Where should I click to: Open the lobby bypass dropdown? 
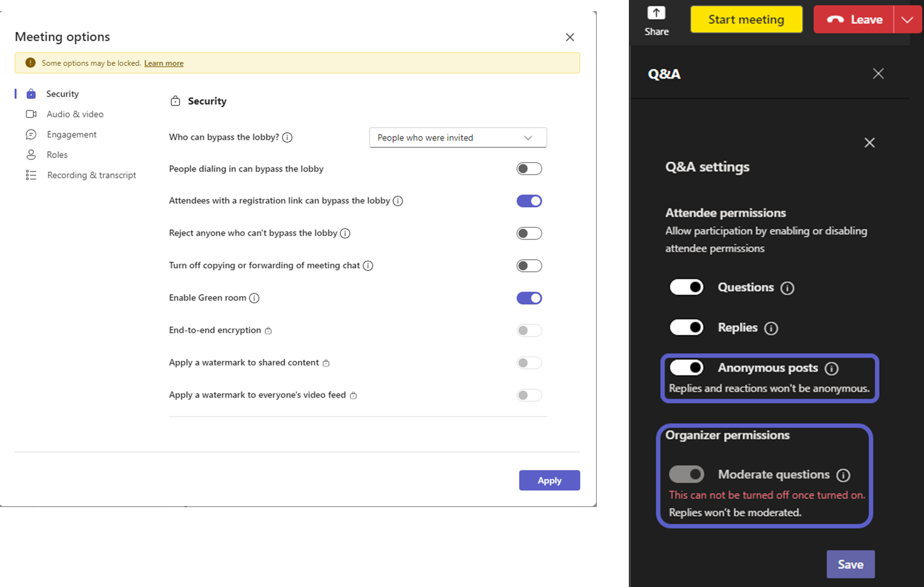tap(458, 138)
